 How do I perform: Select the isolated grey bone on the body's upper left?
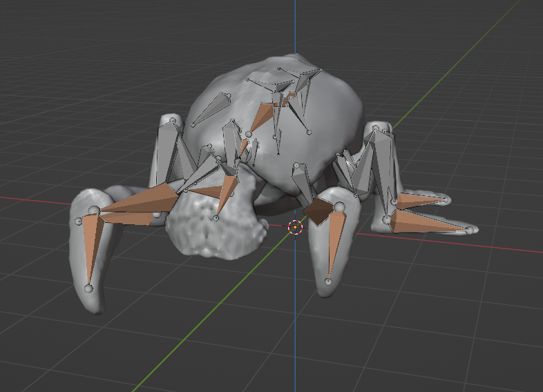pos(211,109)
